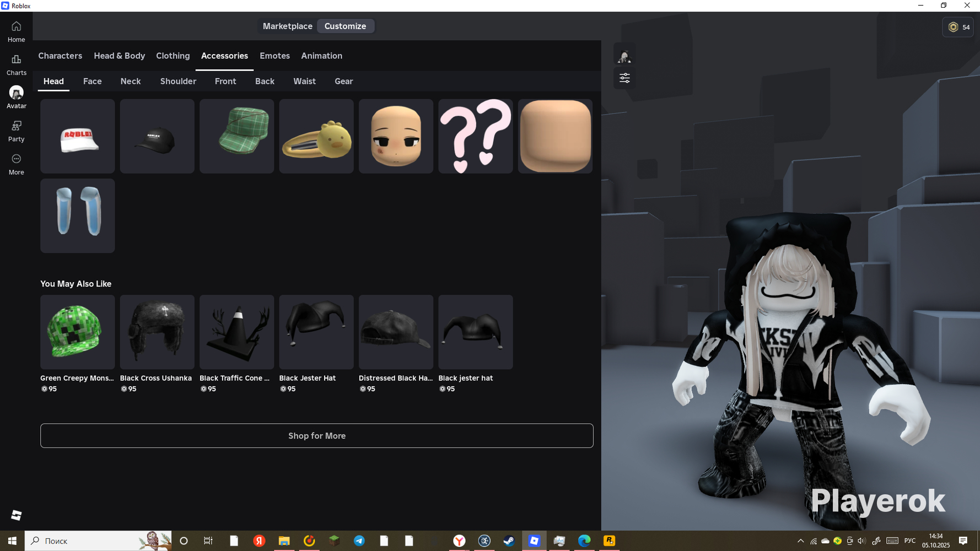The width and height of the screenshot is (980, 551).
Task: Switch to the Customize tab
Action: (345, 26)
